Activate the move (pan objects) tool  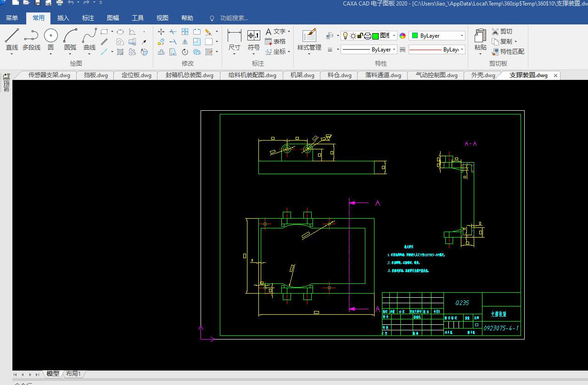pos(161,32)
